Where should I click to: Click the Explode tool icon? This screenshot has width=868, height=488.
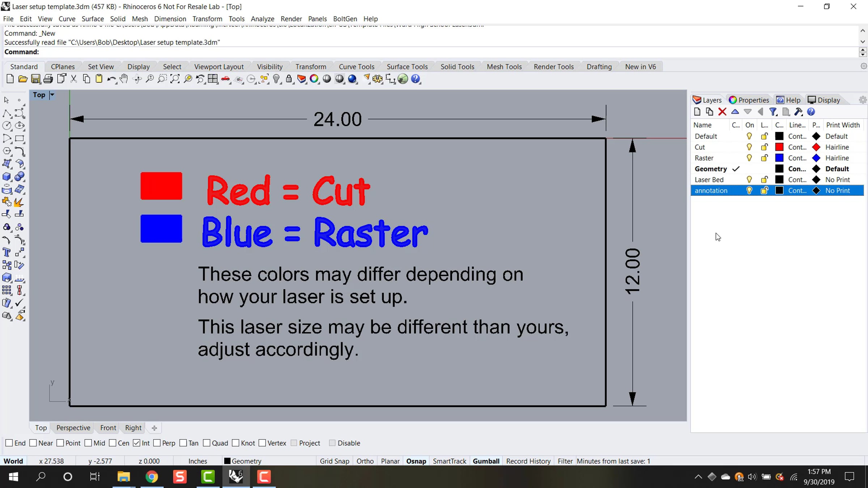click(x=19, y=202)
